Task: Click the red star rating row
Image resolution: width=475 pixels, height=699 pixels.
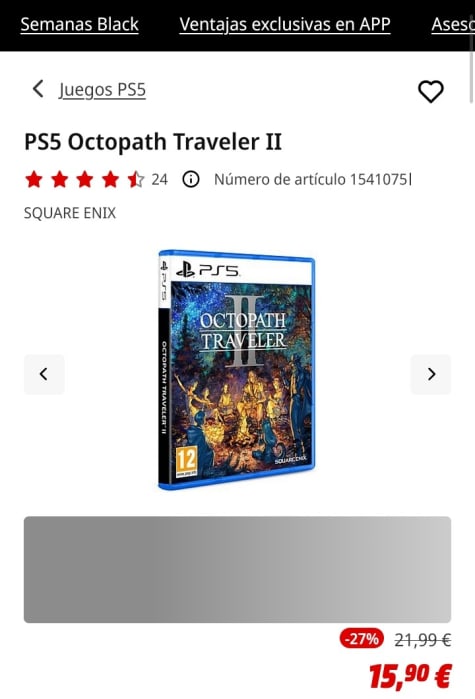Action: [x=85, y=180]
